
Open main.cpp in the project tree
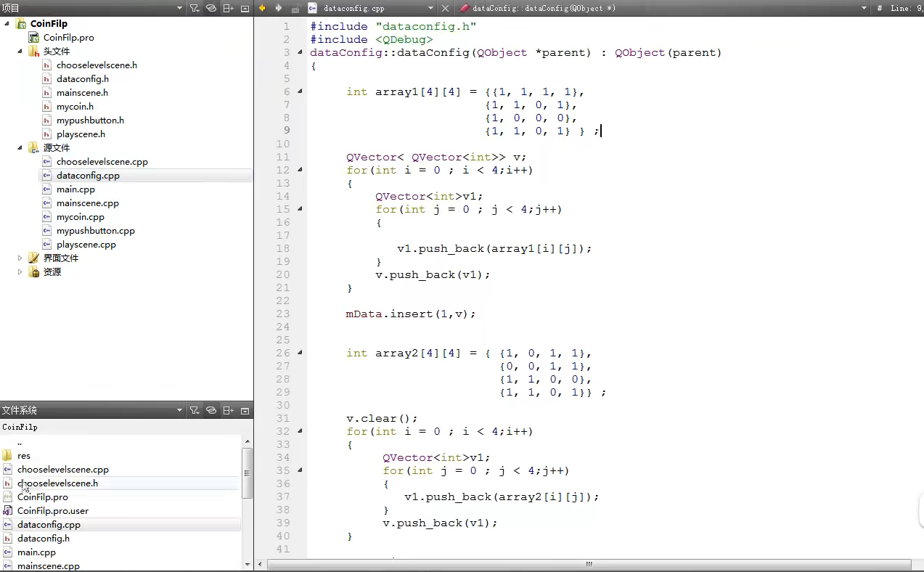click(75, 189)
